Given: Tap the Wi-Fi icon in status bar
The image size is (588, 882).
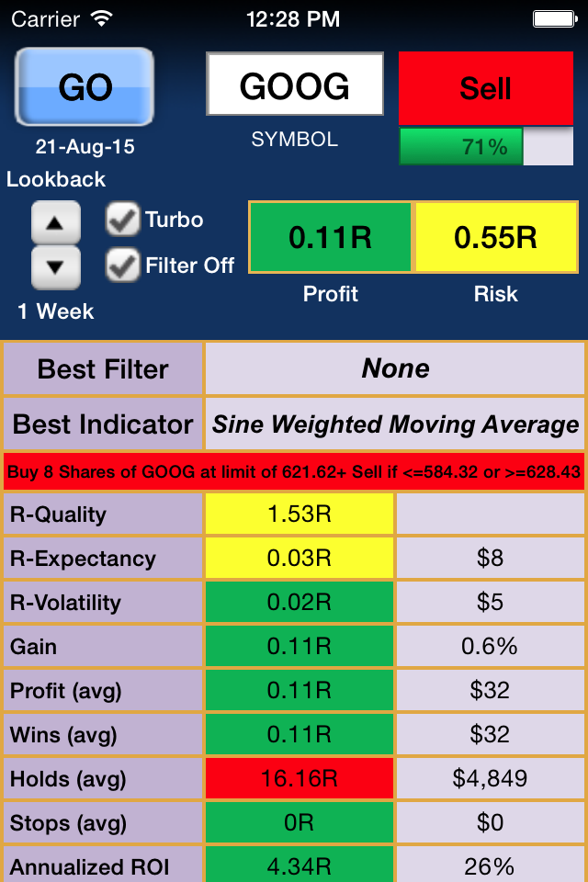Looking at the screenshot, I should pos(101,18).
